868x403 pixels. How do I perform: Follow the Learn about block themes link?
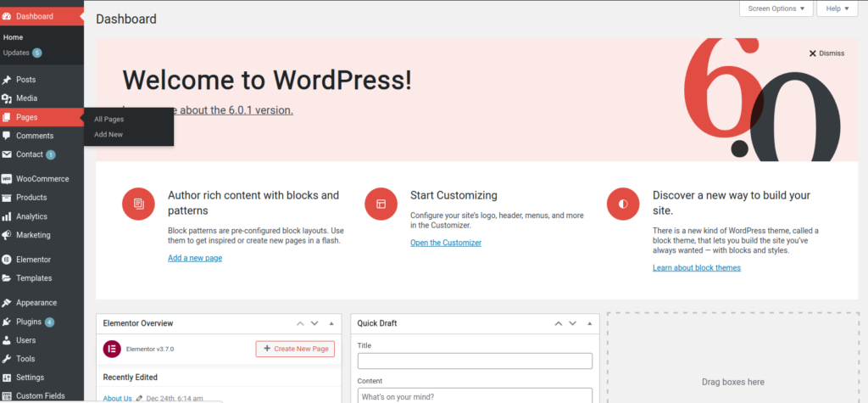(696, 268)
